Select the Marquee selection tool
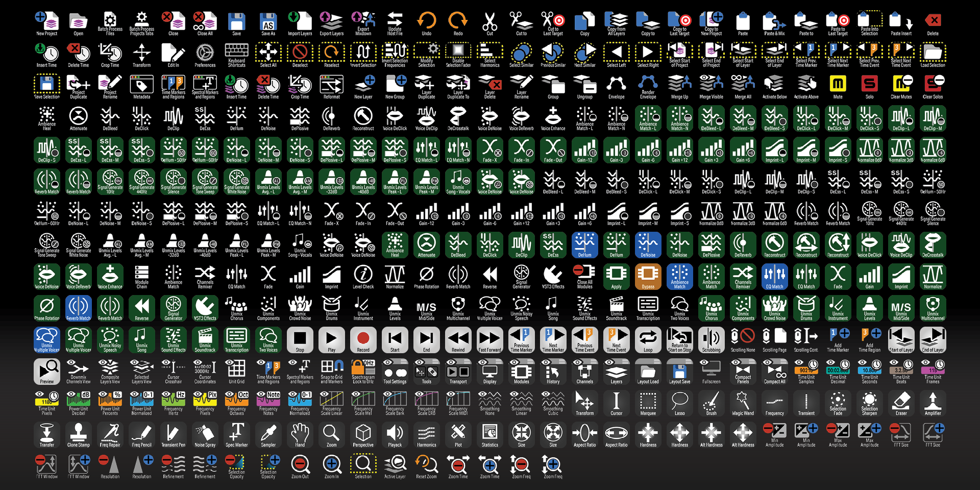This screenshot has width=980, height=490. point(648,403)
